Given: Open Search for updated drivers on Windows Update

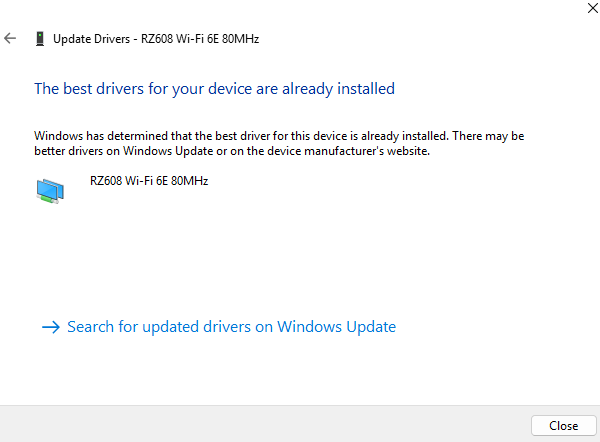Looking at the screenshot, I should (231, 327).
